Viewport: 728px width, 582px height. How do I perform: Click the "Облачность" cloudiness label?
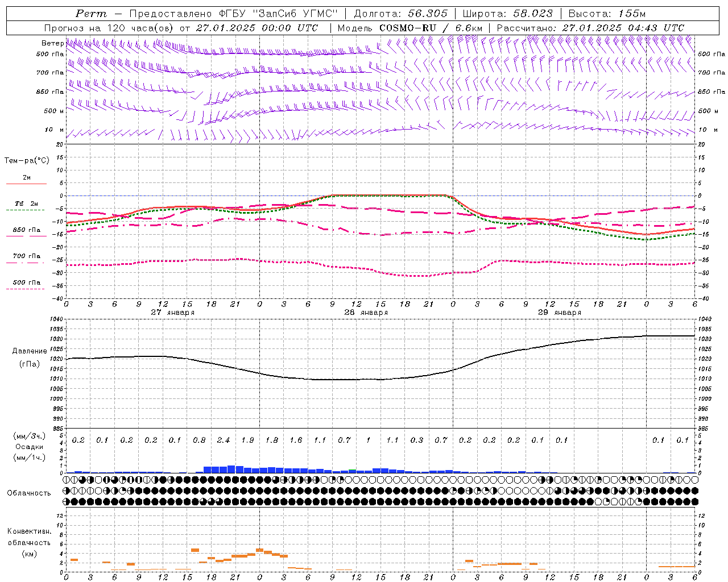tap(29, 493)
